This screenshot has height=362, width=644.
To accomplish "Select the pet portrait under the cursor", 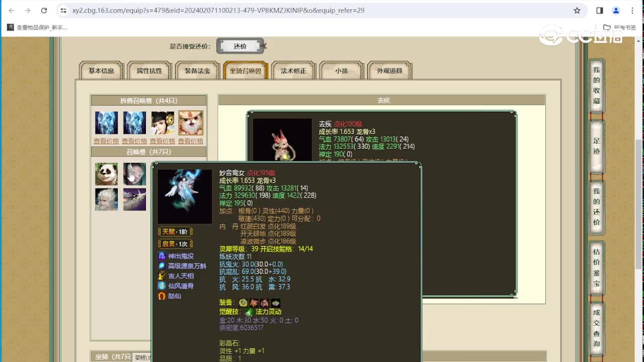I will 134,174.
